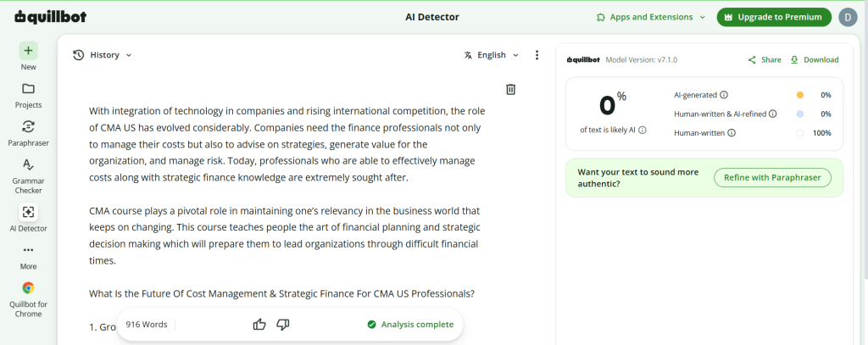Open the Grammar Checker tool

pos(28,176)
